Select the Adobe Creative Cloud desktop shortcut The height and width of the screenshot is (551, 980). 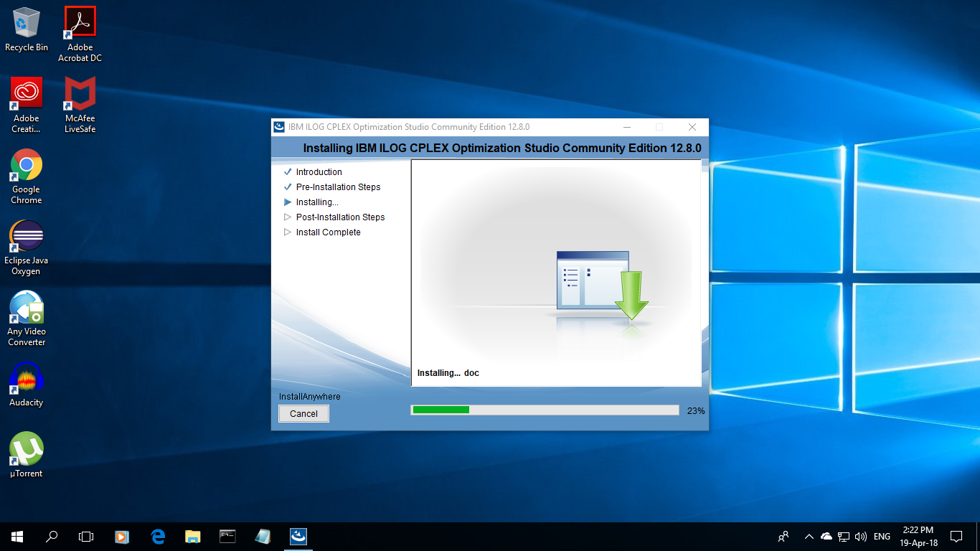[x=27, y=105]
